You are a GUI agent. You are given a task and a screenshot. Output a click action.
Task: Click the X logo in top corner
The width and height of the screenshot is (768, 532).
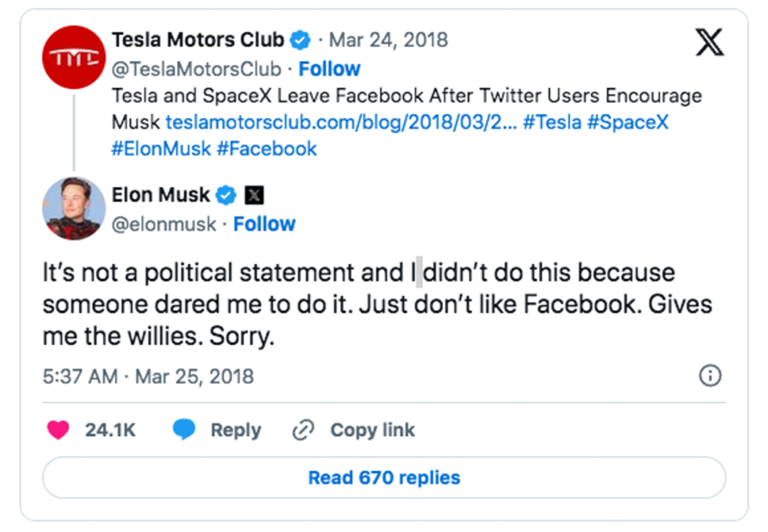(708, 43)
